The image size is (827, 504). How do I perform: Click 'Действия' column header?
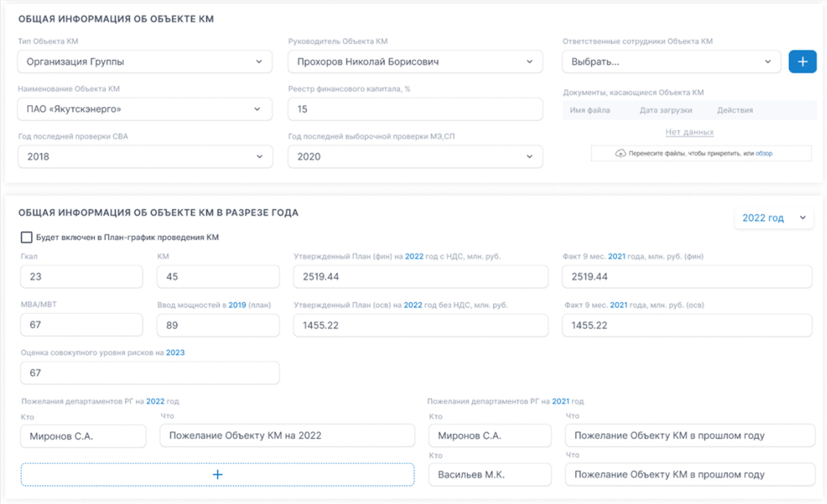tap(735, 110)
